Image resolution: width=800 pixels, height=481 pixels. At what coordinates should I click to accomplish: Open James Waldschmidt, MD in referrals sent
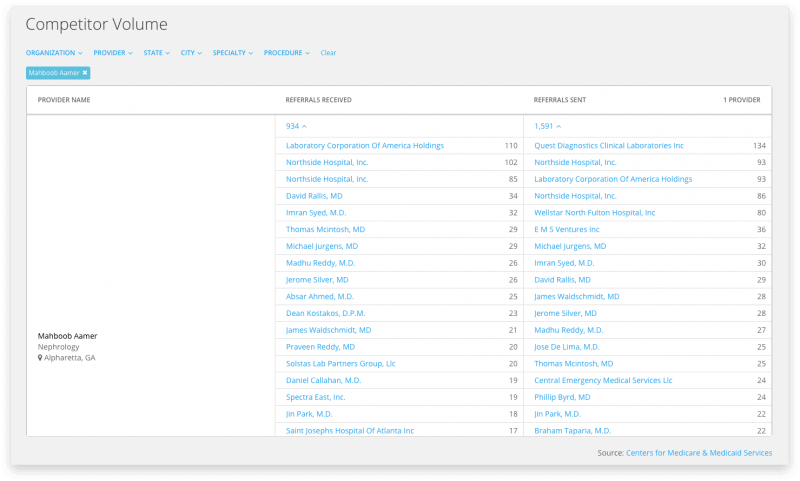tap(577, 296)
